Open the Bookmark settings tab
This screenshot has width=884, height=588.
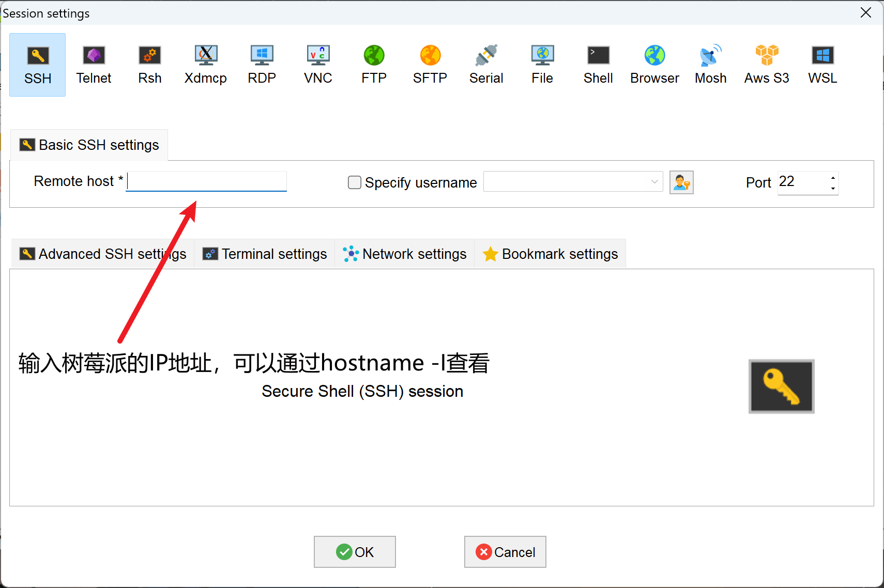[x=550, y=254]
